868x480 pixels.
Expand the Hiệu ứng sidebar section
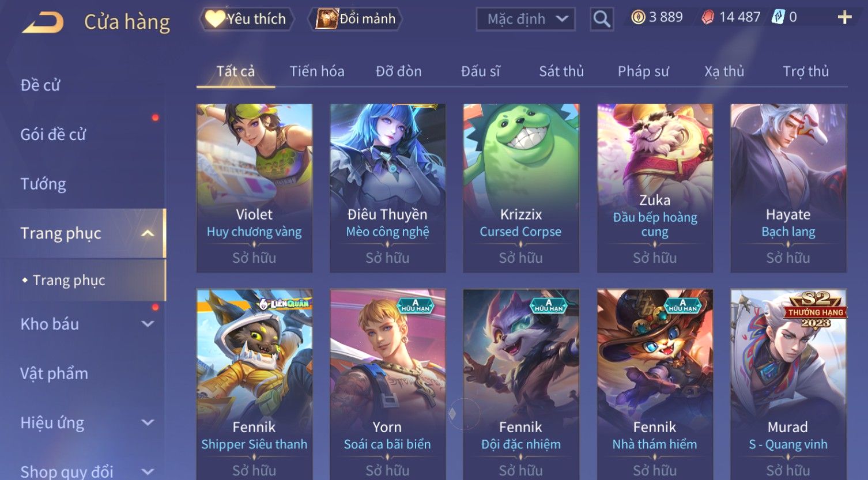coord(148,422)
